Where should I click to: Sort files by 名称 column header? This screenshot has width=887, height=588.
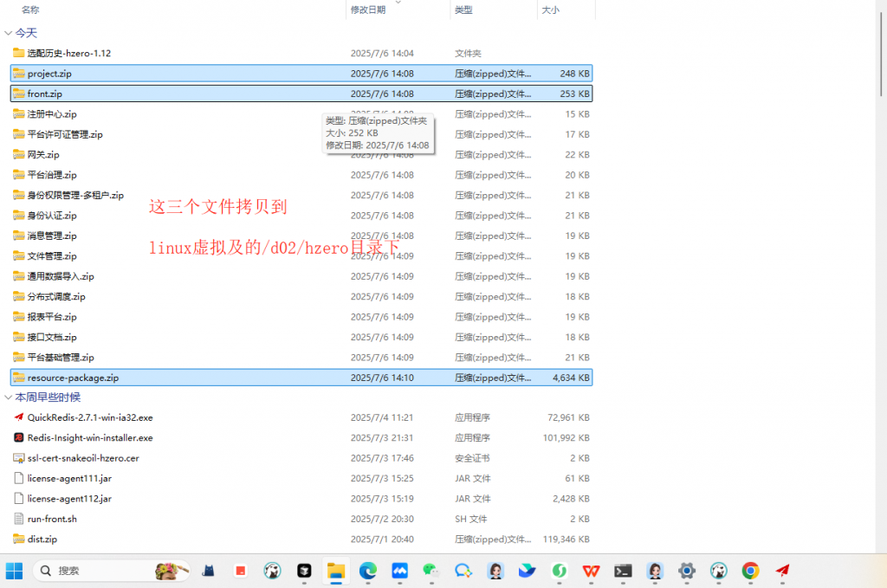[x=30, y=10]
